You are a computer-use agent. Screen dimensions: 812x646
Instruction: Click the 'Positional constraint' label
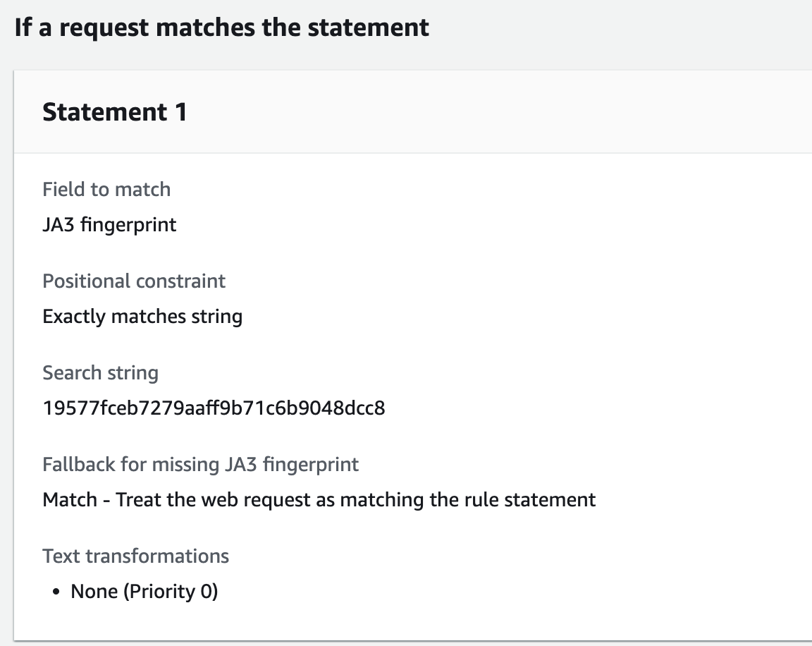pos(134,281)
